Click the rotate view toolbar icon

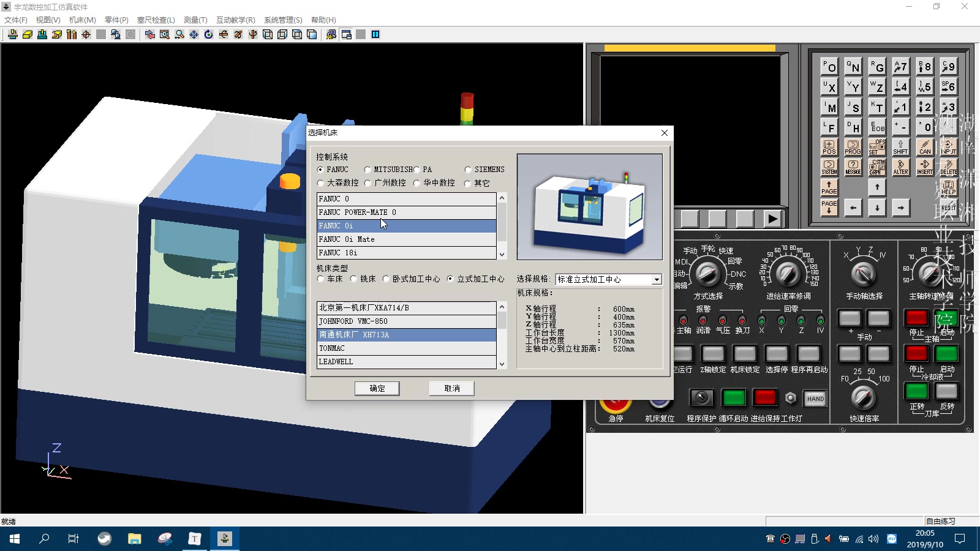tap(209, 34)
